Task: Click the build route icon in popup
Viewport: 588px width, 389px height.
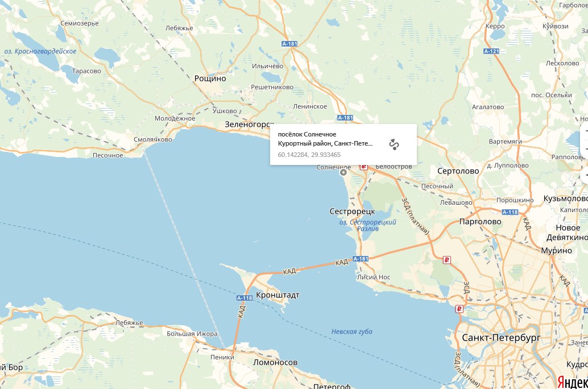Action: tap(394, 144)
